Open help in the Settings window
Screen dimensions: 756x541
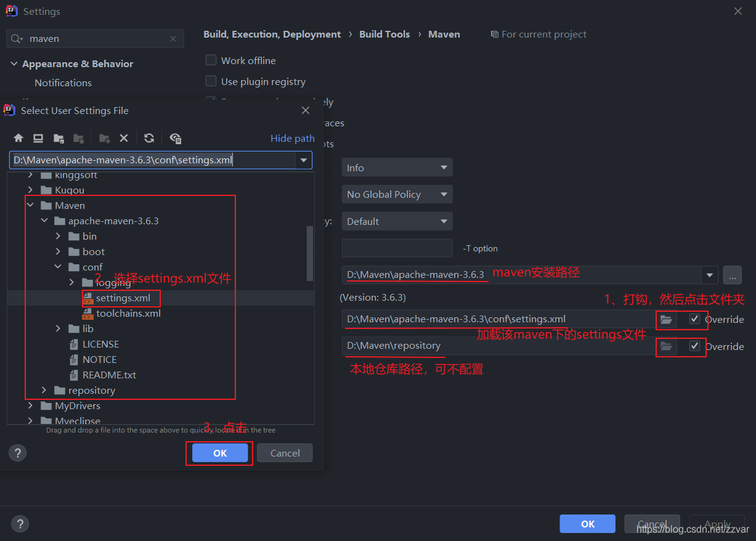(20, 524)
